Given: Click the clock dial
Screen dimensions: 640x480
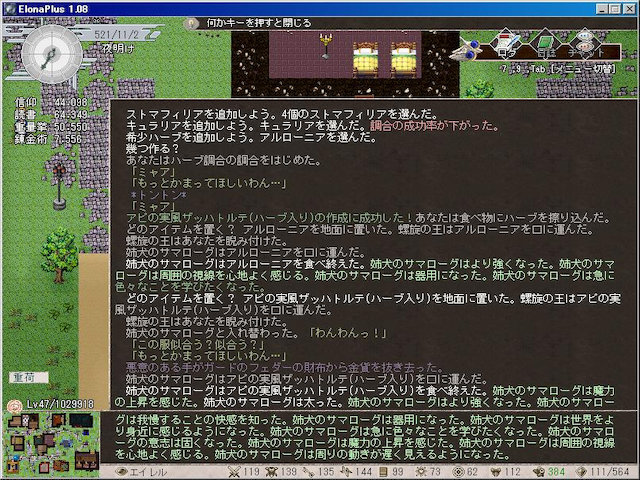Looking at the screenshot, I should [x=52, y=54].
